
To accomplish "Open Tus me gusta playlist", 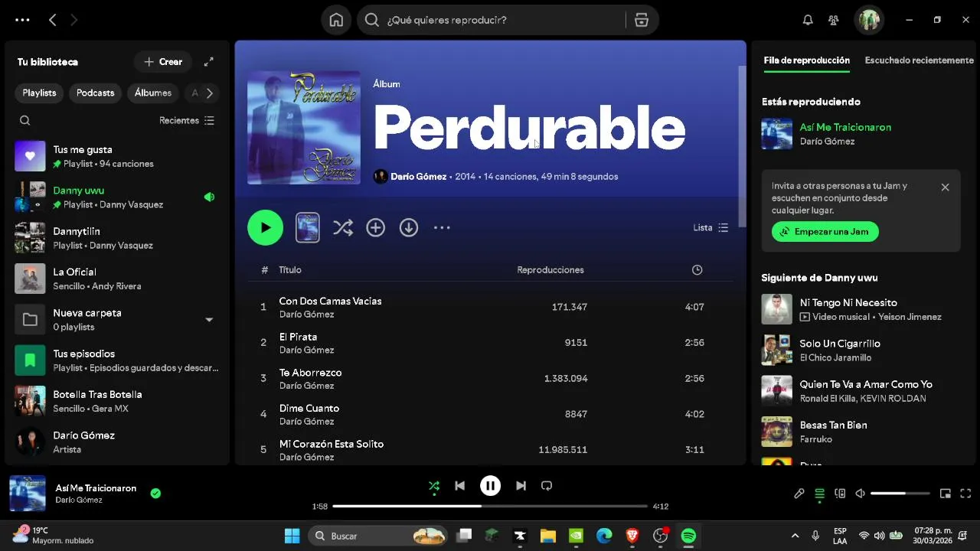I will coord(116,156).
